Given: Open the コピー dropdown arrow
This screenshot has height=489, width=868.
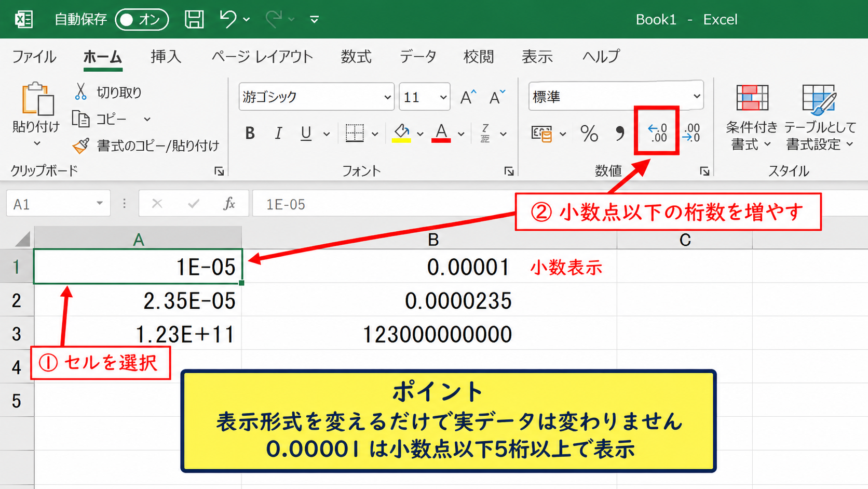Looking at the screenshot, I should 147,120.
